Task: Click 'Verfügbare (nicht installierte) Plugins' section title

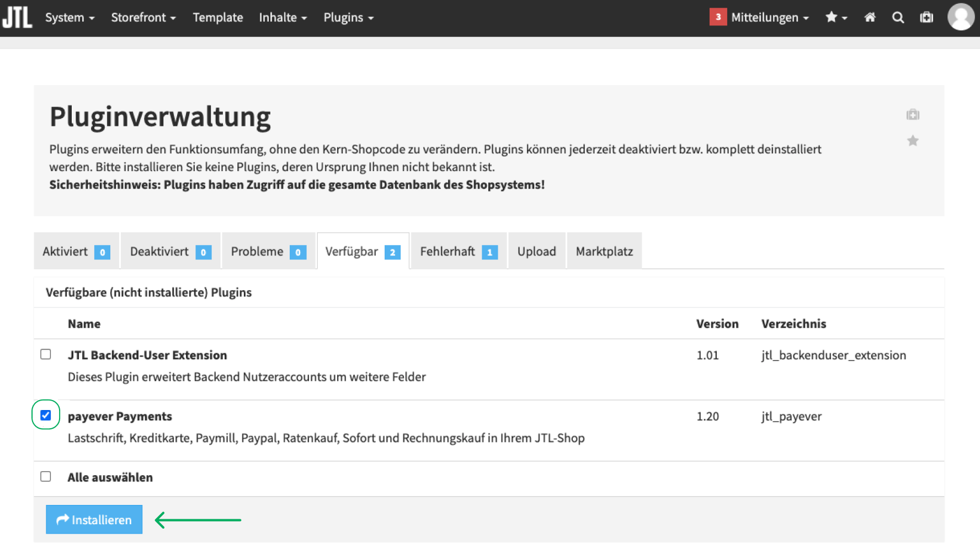Action: pos(148,292)
